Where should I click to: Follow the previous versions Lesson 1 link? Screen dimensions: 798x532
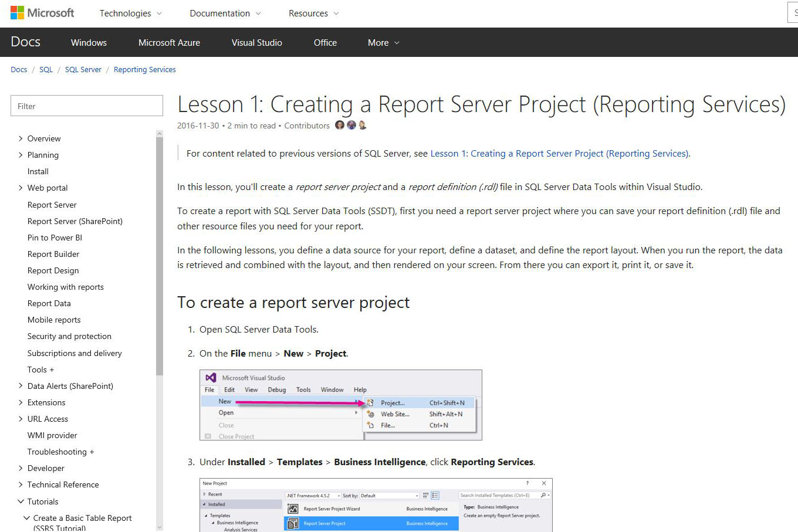pos(559,154)
